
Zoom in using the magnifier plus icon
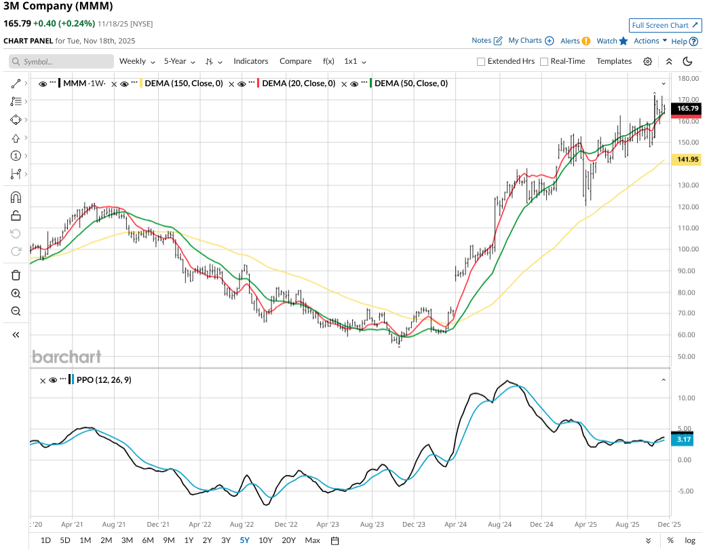click(x=16, y=293)
